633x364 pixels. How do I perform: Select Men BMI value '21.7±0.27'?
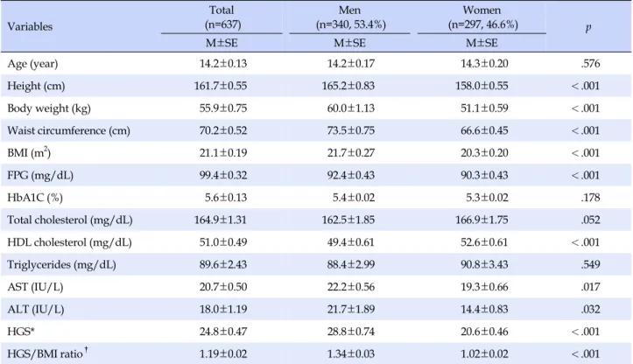coord(351,153)
